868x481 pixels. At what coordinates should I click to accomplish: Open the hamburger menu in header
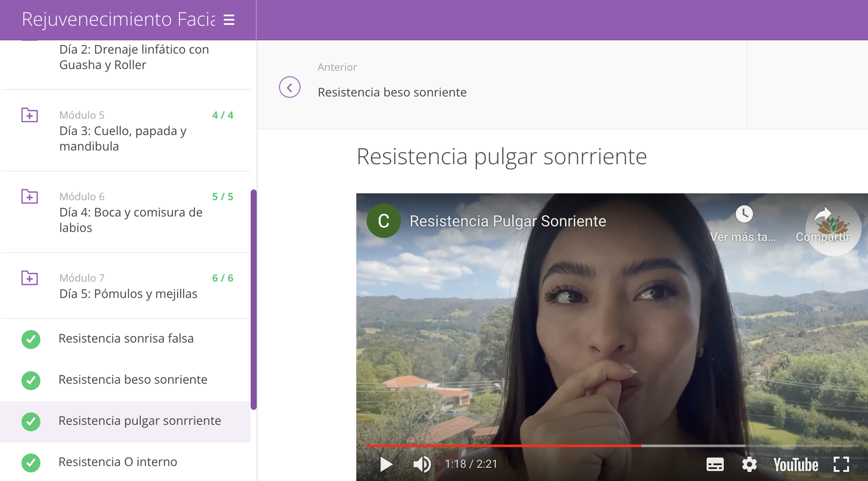[229, 20]
